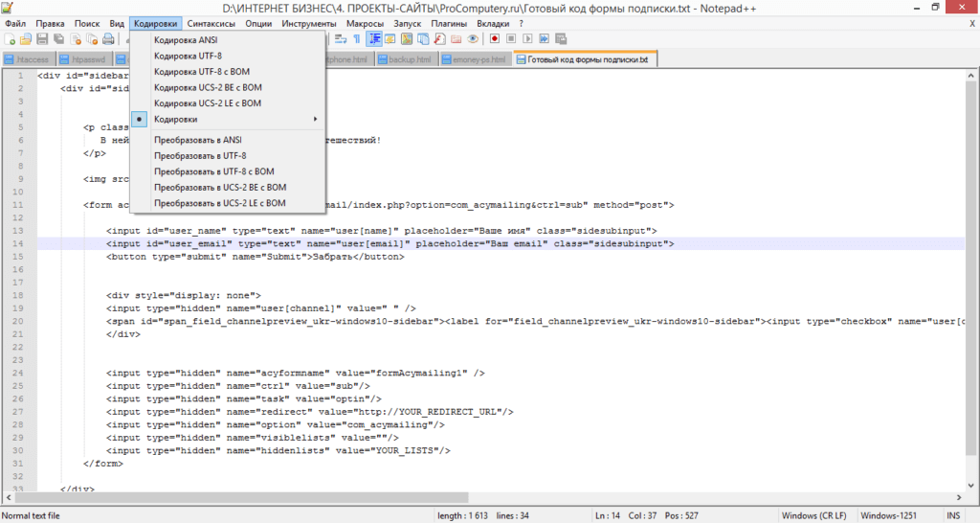Click the Open file toolbar icon
980x523 pixels.
coord(26,39)
